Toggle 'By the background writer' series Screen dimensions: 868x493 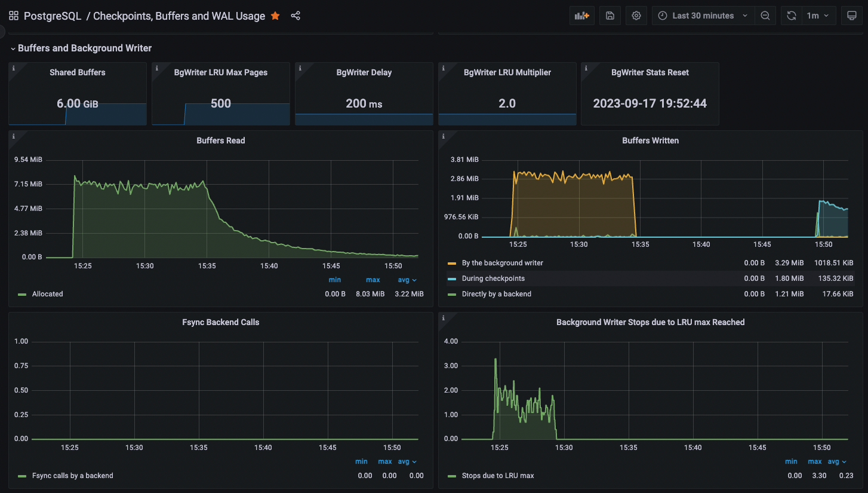click(502, 263)
